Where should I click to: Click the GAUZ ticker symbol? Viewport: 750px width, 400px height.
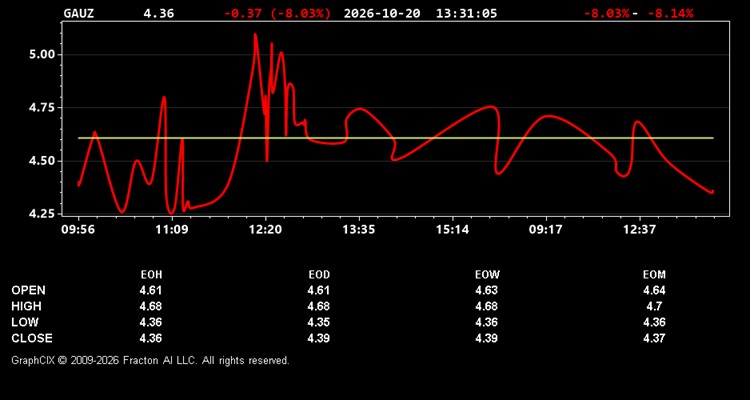coord(78,13)
